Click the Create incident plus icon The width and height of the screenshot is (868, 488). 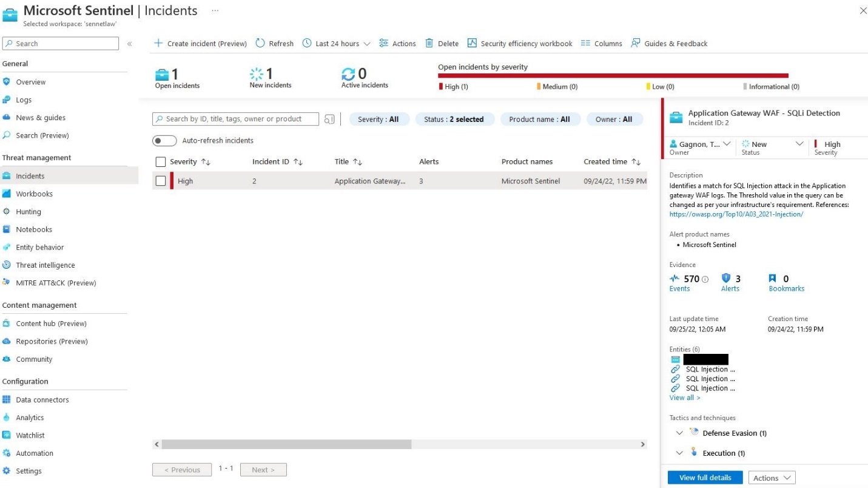[158, 43]
